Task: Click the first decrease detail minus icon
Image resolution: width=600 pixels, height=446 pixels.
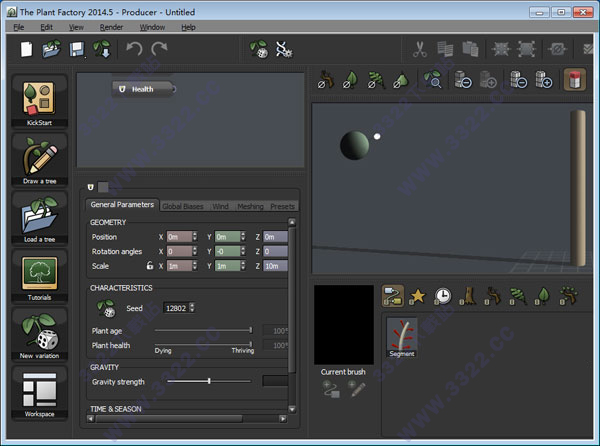Action: coord(463,80)
